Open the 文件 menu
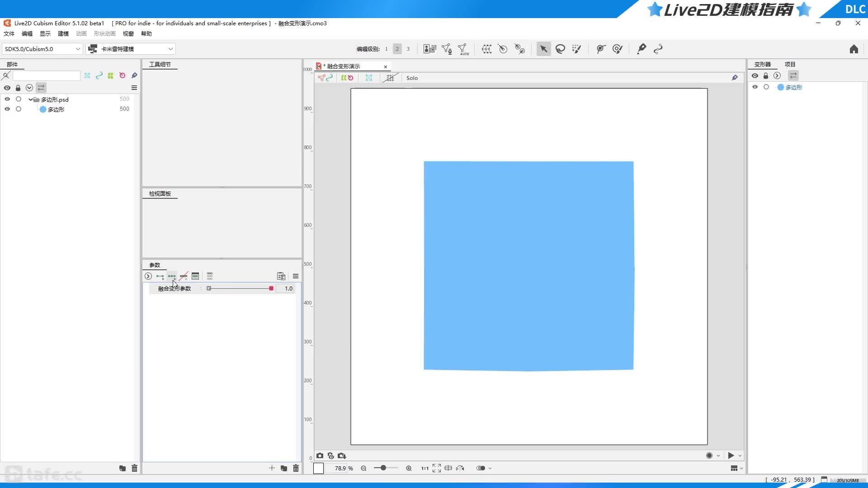The height and width of the screenshot is (488, 868). pos(9,34)
